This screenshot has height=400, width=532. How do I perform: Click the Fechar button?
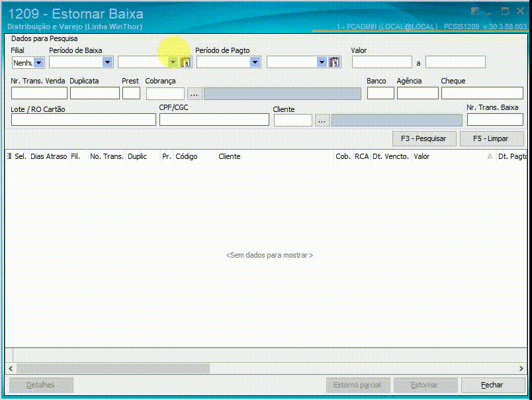click(x=492, y=385)
